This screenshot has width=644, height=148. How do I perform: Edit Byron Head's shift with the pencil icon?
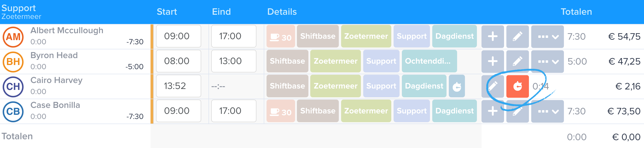pos(517,61)
